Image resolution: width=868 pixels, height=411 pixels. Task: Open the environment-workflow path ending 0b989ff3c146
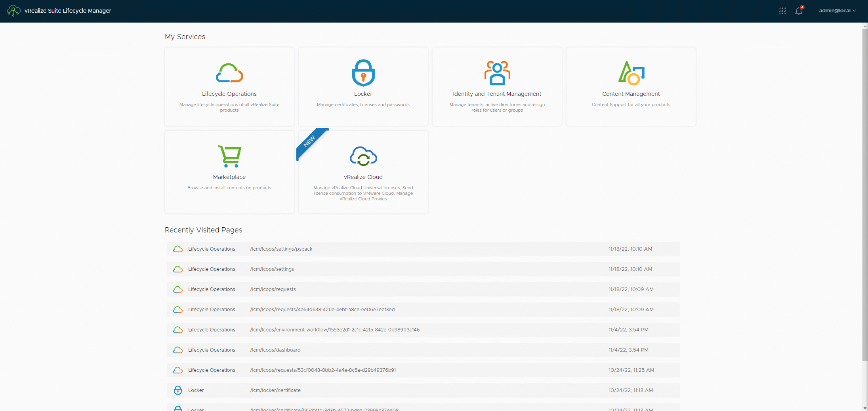coord(335,330)
